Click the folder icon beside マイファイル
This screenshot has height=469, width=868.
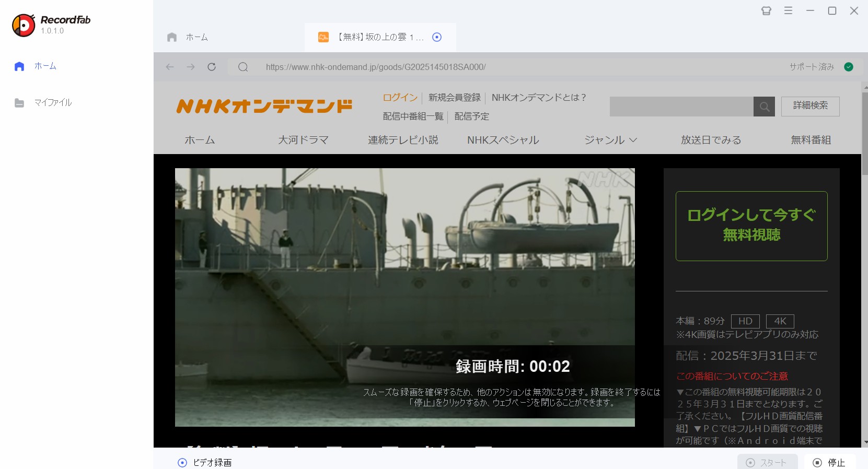click(x=19, y=103)
